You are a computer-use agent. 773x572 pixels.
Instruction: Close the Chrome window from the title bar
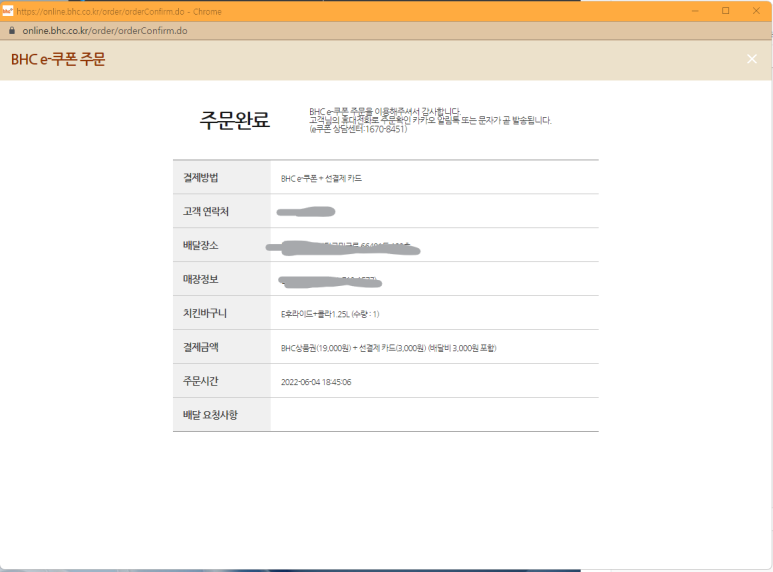(x=756, y=11)
